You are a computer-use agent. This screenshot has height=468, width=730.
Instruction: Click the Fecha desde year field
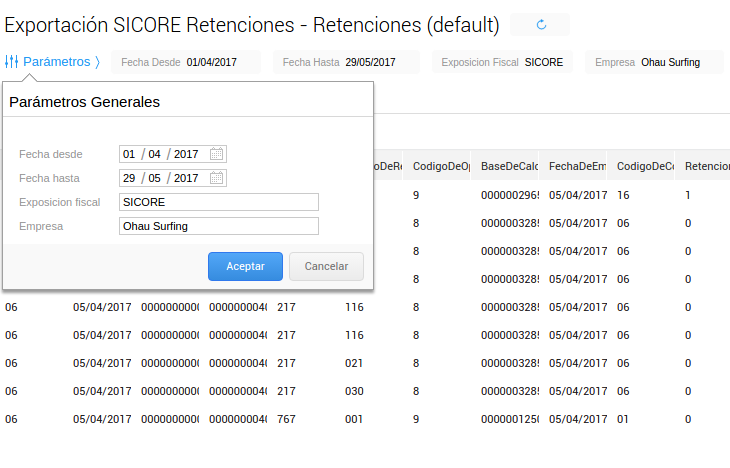pos(186,154)
